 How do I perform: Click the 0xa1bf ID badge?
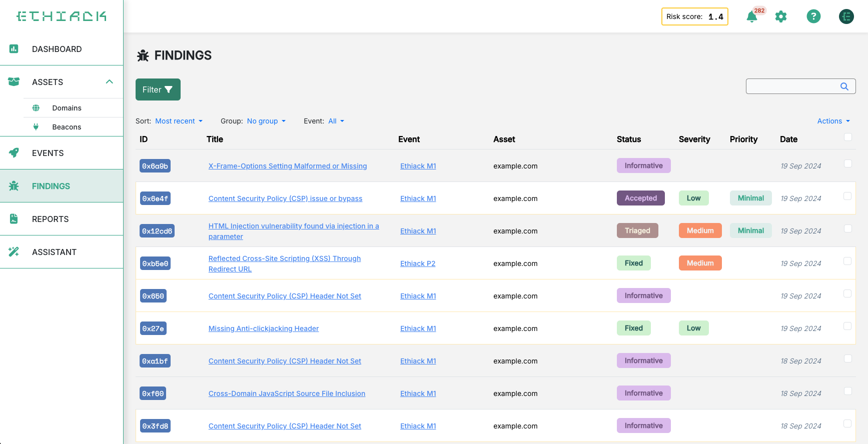(x=155, y=361)
